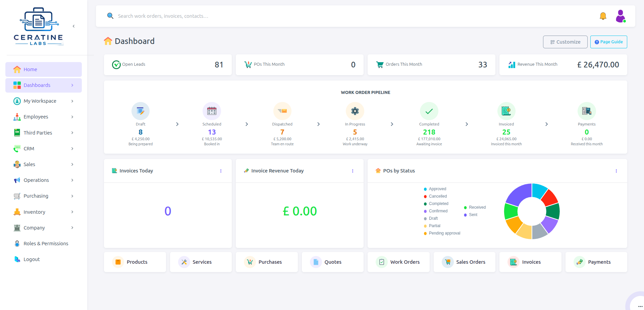The width and height of the screenshot is (644, 310).
Task: Toggle Sent legend entry
Action: tap(471, 215)
